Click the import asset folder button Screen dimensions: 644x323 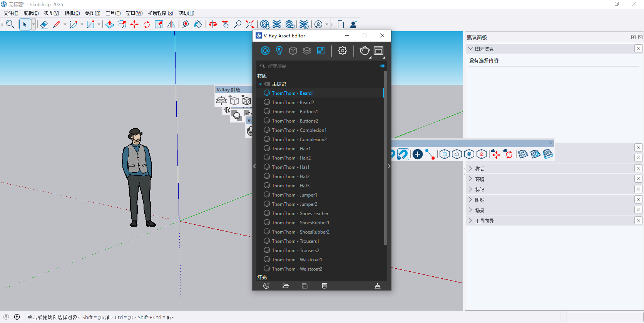[286, 286]
